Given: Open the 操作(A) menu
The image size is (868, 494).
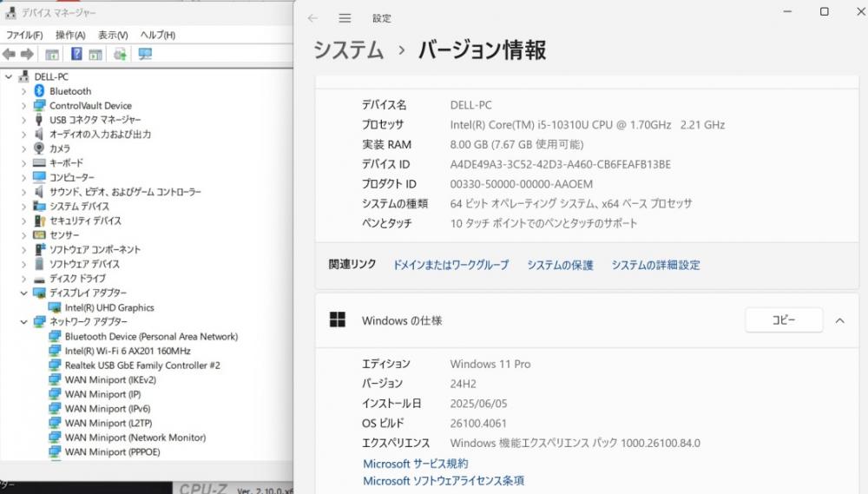Looking at the screenshot, I should pyautogui.click(x=70, y=35).
